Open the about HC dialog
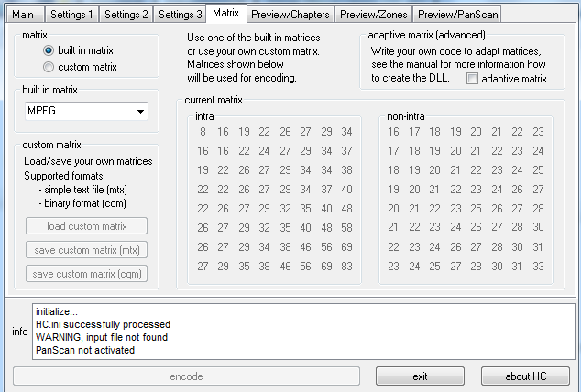The width and height of the screenshot is (581, 392). pos(525,376)
